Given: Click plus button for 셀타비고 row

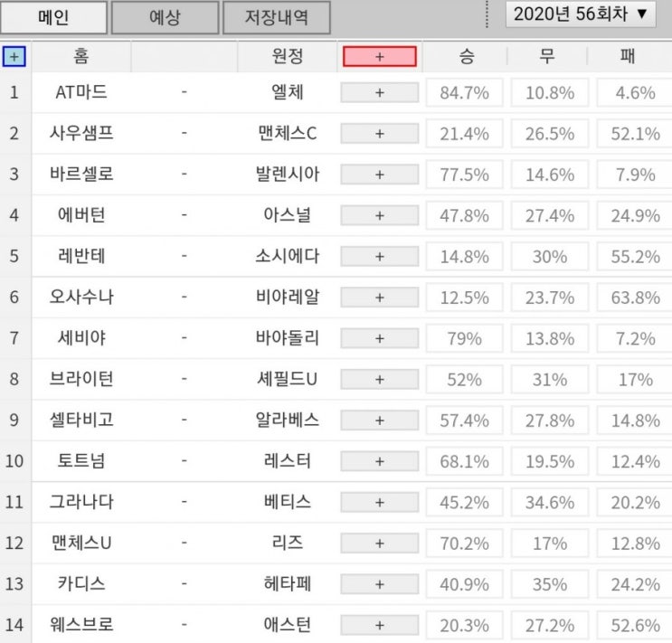Looking at the screenshot, I should [x=380, y=421].
